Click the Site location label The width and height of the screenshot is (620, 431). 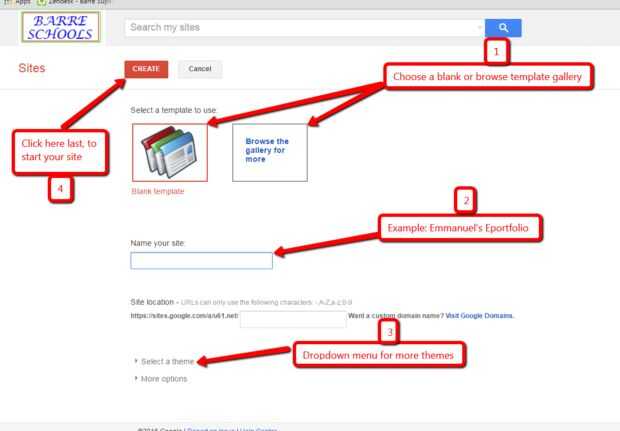click(152, 302)
